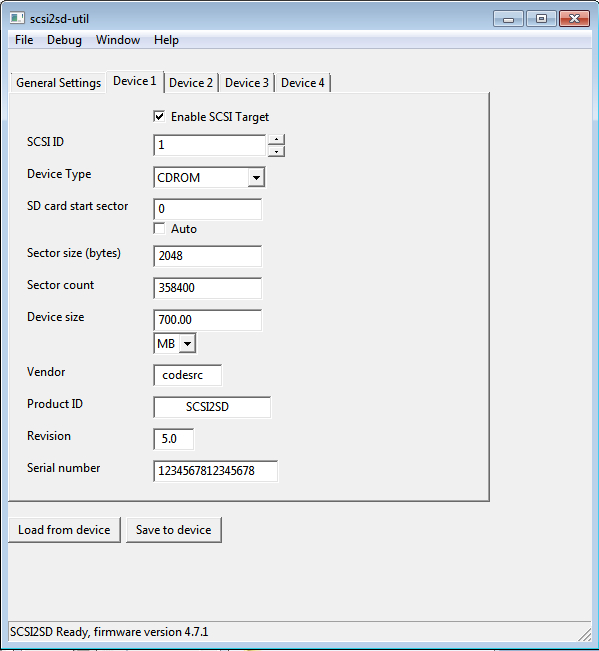Switch to the General Settings tab
This screenshot has width=599, height=651.
[x=59, y=83]
